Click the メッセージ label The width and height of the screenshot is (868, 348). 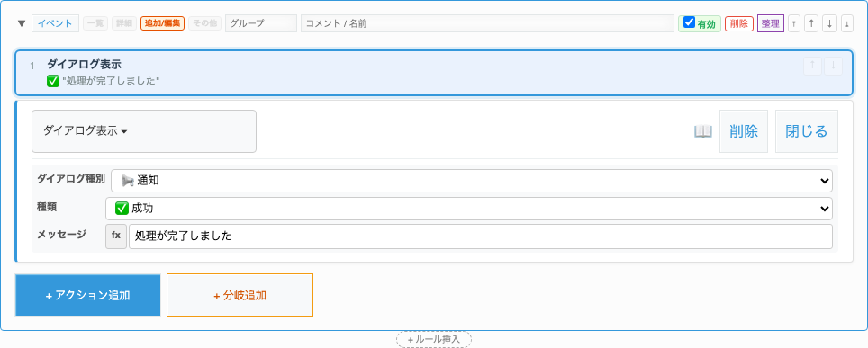61,235
